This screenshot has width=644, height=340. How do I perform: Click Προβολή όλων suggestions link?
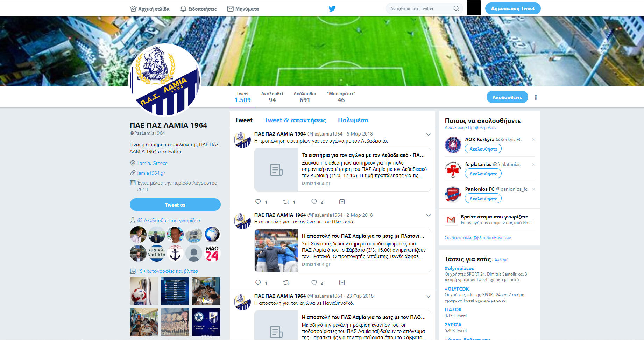[x=482, y=127]
